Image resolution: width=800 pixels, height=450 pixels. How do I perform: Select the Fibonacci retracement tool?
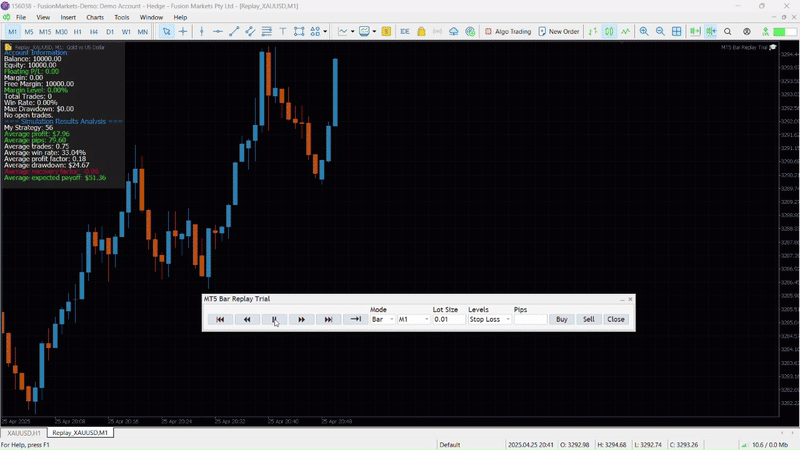[266, 32]
